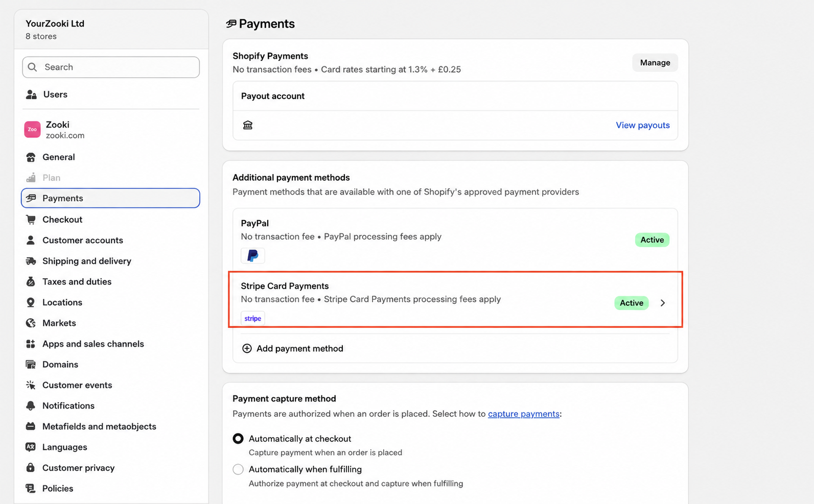Click the Payout account label

pos(273,96)
